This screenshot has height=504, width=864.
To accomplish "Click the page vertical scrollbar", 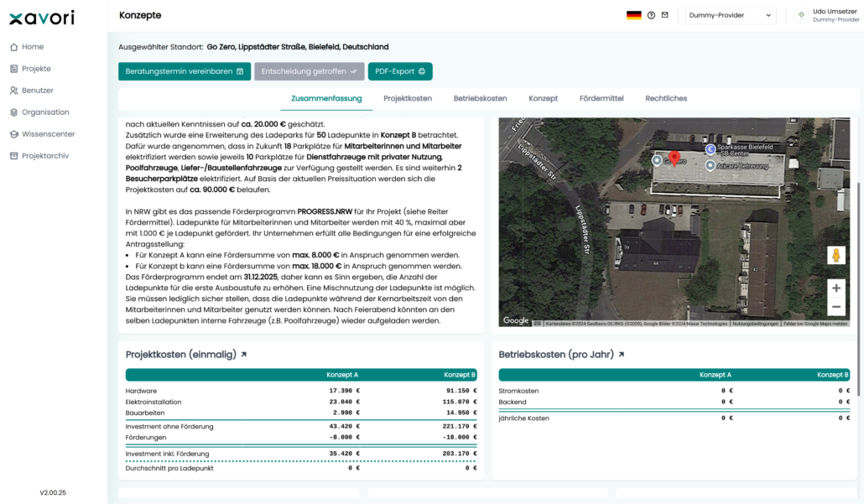I will click(860, 288).
